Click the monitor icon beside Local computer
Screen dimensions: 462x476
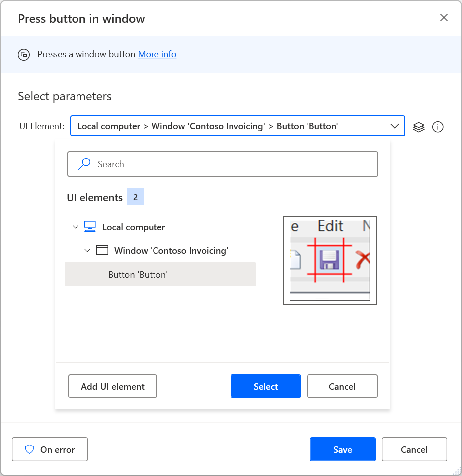coord(90,227)
